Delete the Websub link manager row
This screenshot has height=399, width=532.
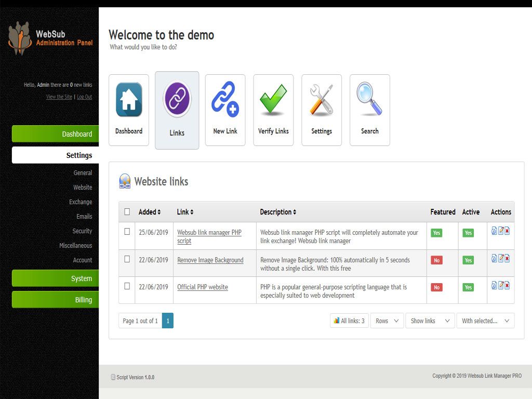point(507,231)
